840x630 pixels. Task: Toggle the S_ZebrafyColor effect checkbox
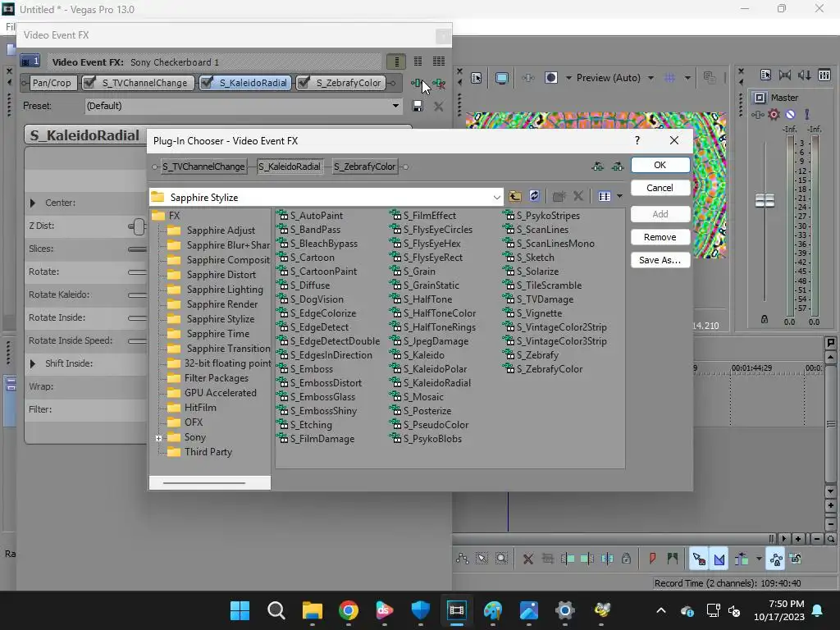click(x=304, y=83)
